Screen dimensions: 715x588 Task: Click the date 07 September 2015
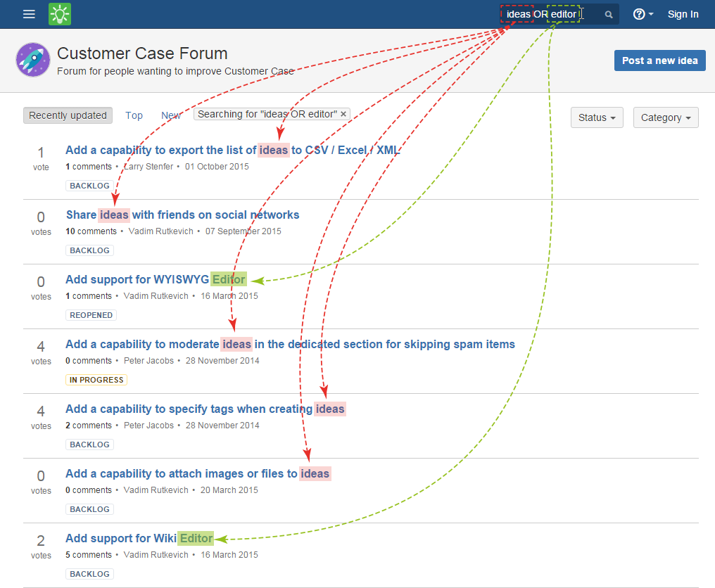243,231
